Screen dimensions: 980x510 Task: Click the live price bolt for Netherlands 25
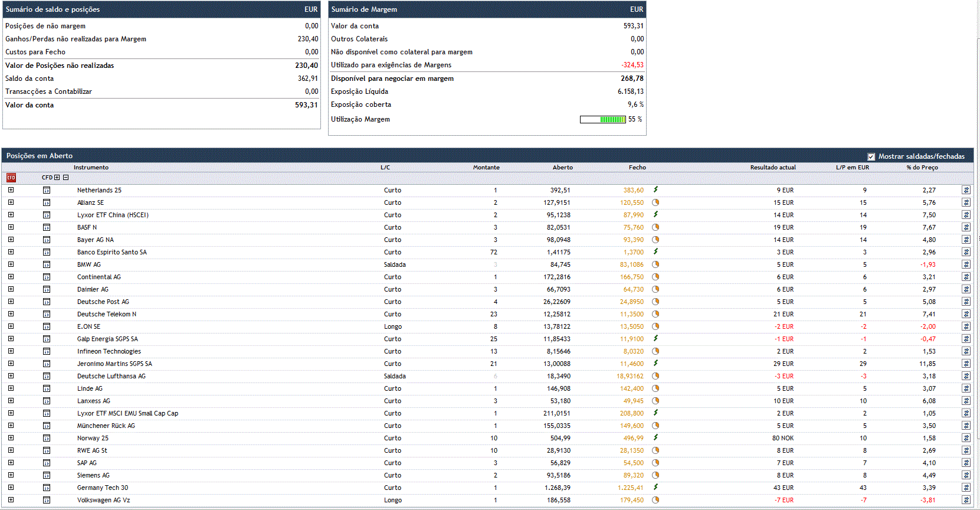tap(655, 189)
